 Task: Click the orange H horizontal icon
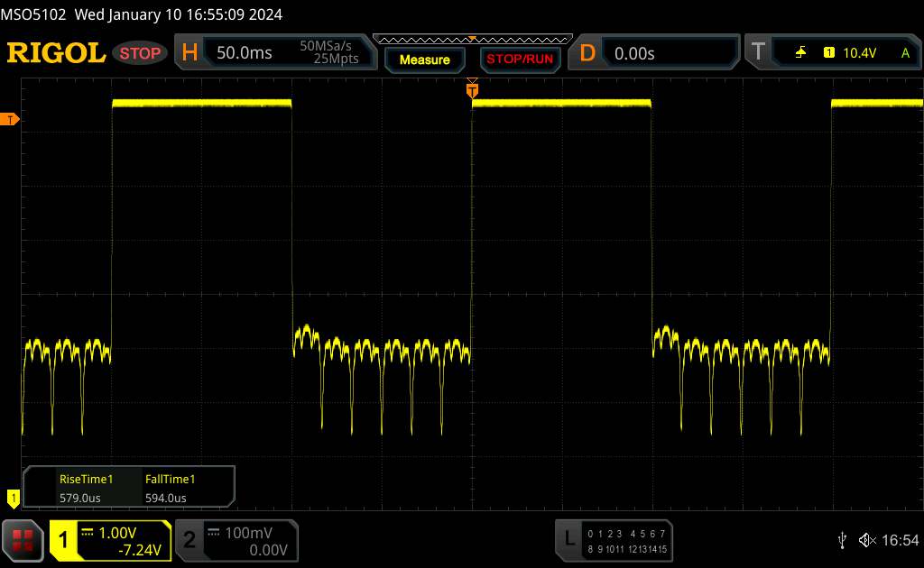pos(189,53)
